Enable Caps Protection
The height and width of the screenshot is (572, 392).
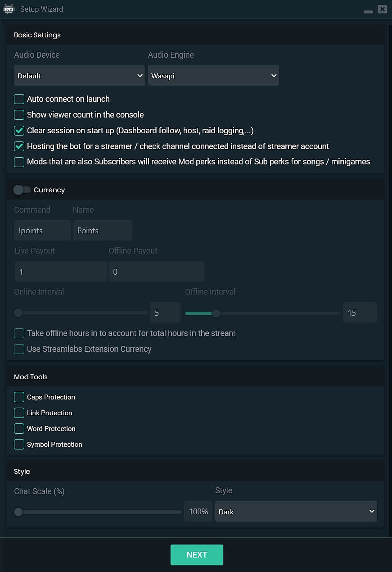[x=19, y=397]
